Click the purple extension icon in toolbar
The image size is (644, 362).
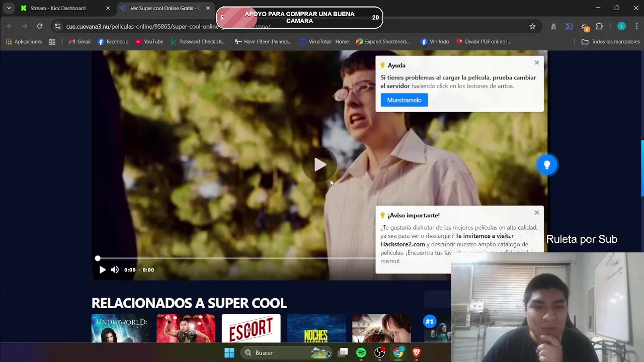569,26
